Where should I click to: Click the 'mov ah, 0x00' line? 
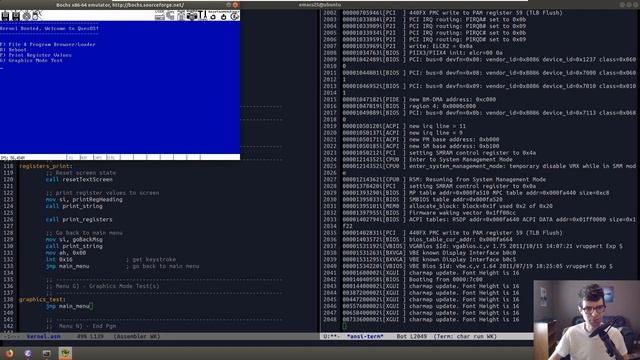coord(66,253)
